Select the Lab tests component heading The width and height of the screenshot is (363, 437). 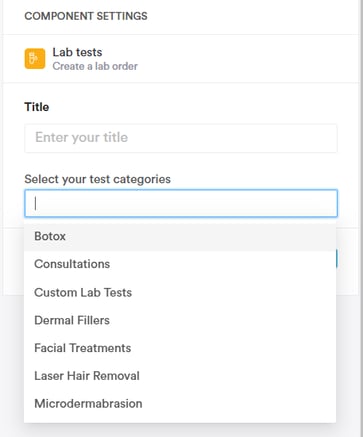(77, 52)
